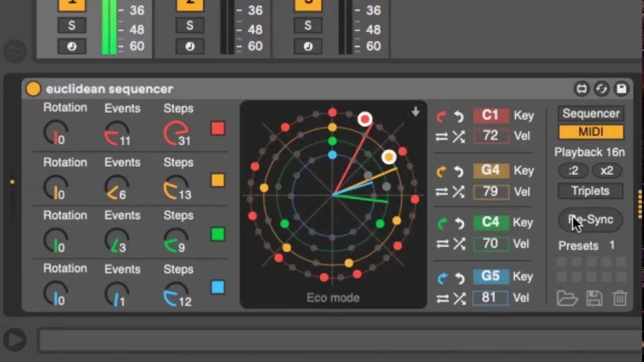Viewport: 644px width, 362px height.
Task: Click the device hot-swap icon in title bar
Action: [582, 89]
